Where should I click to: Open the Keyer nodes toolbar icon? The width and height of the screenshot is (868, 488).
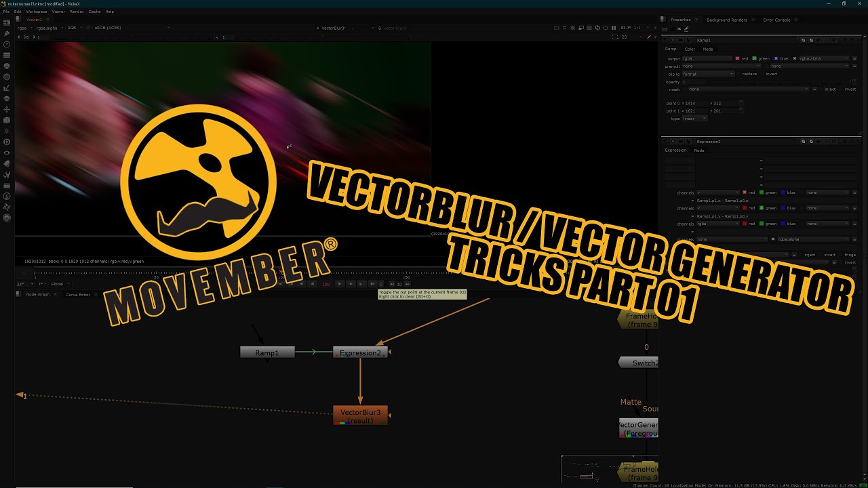coord(7,87)
